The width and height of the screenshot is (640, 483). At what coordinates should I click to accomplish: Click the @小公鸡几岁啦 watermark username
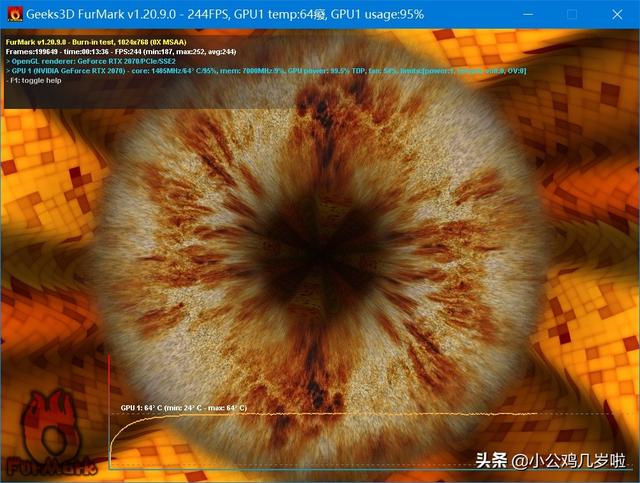[569, 461]
